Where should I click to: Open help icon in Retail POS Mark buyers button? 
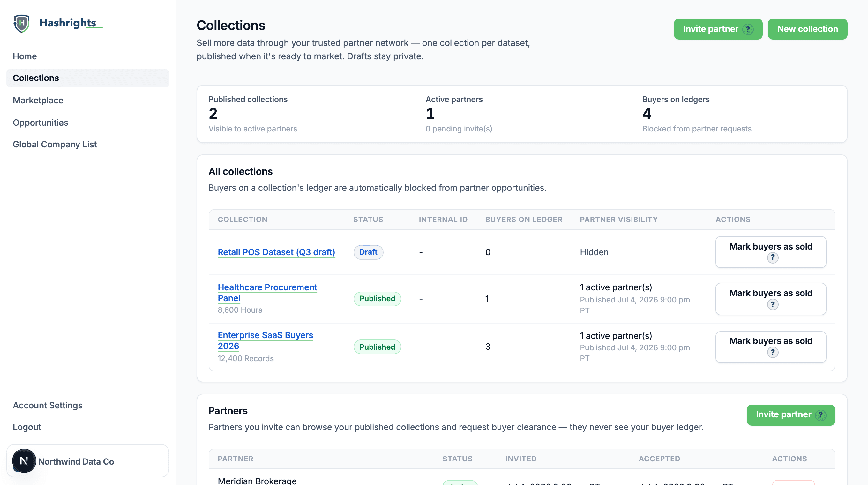pos(773,258)
